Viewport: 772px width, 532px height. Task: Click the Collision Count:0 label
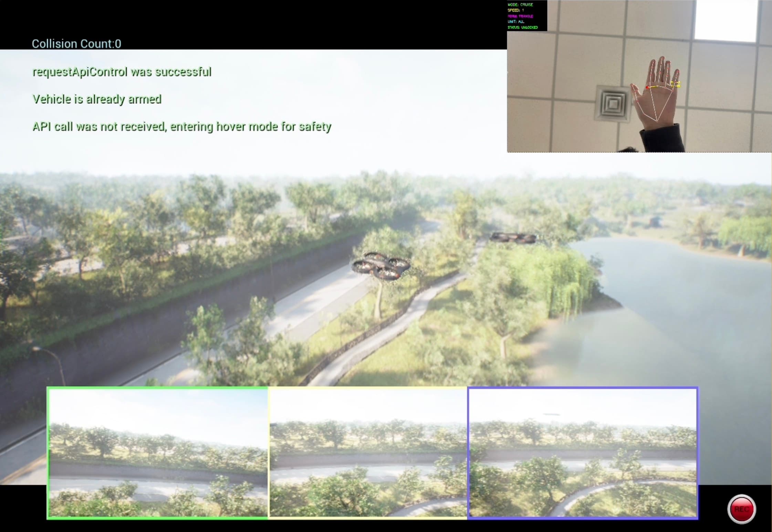[76, 44]
